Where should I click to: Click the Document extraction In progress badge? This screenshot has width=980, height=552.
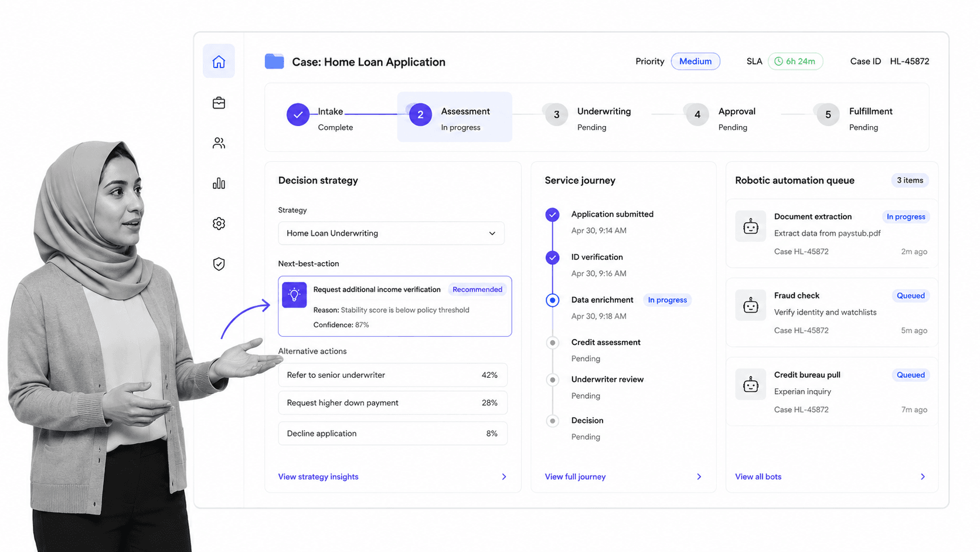tap(906, 216)
